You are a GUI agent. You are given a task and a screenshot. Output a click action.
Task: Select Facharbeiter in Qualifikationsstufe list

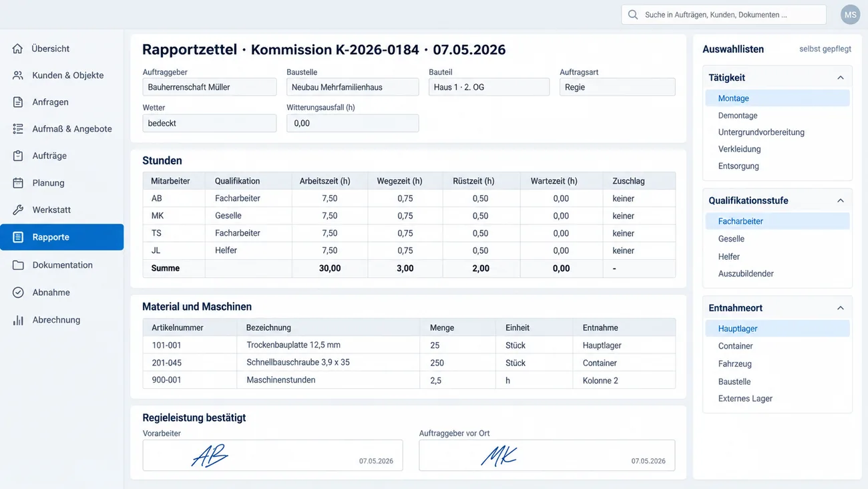[x=777, y=221]
